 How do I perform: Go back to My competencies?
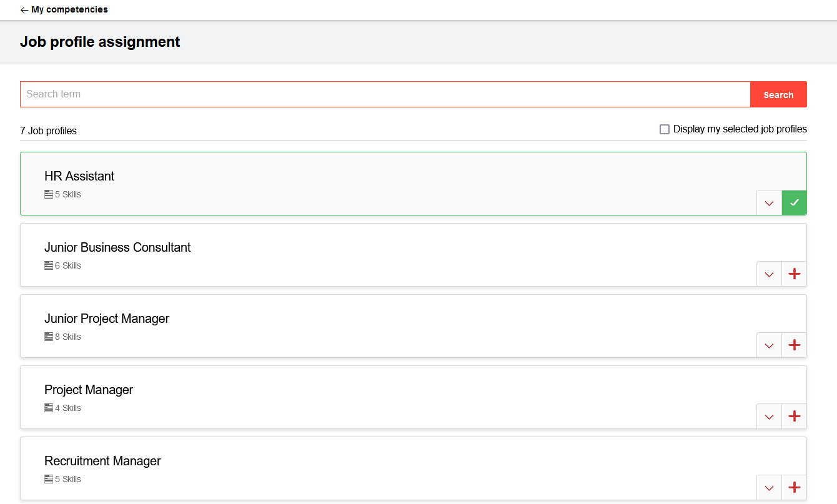click(64, 10)
